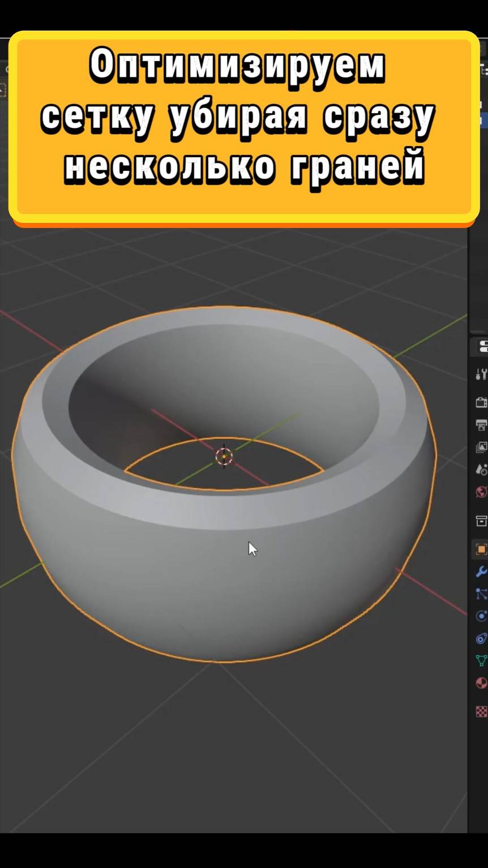Open the View Layer properties tab
The height and width of the screenshot is (868, 488).
pos(481,447)
